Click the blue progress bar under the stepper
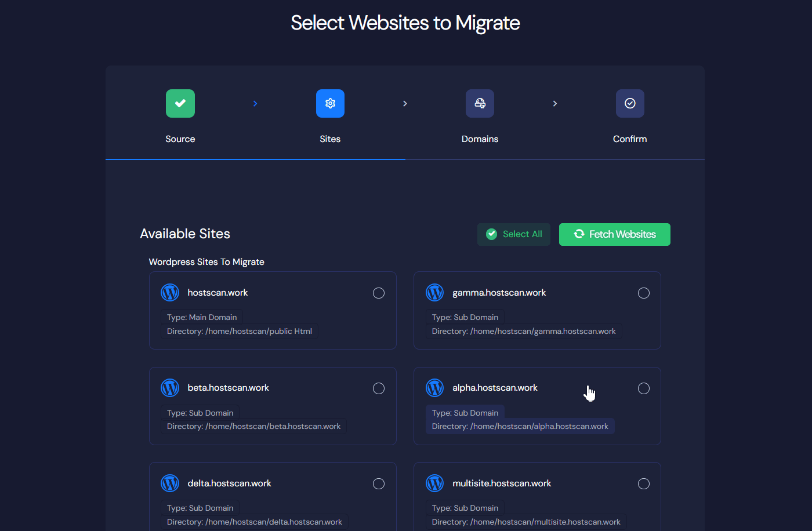 click(x=255, y=158)
